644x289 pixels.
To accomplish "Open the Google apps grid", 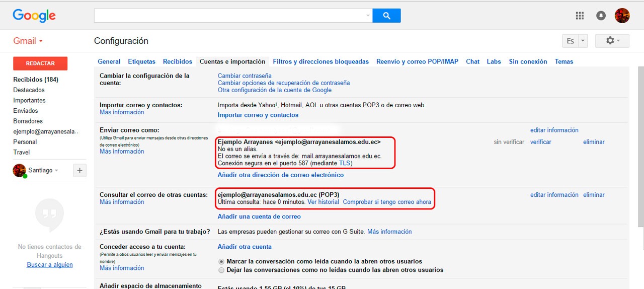I will [580, 16].
